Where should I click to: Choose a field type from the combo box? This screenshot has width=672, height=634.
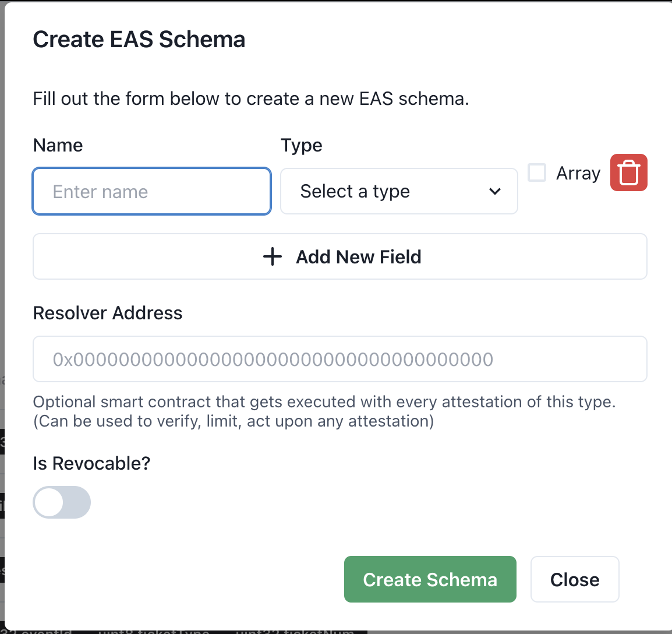click(x=399, y=191)
